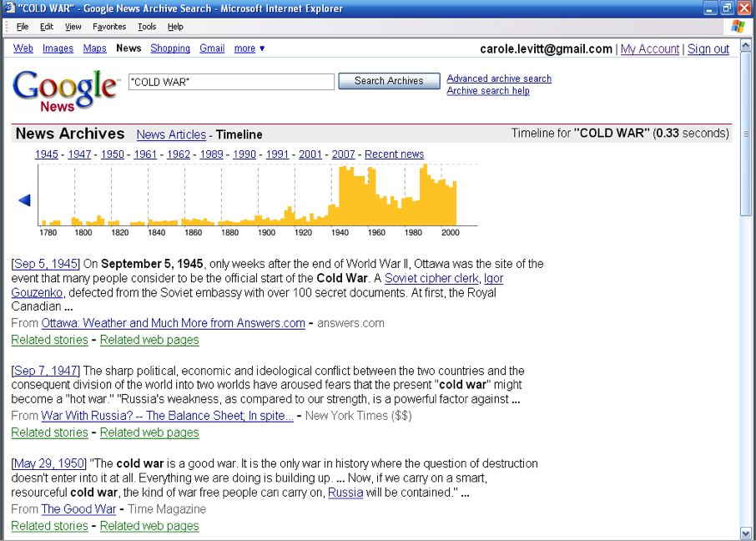Open My Account link

point(650,49)
